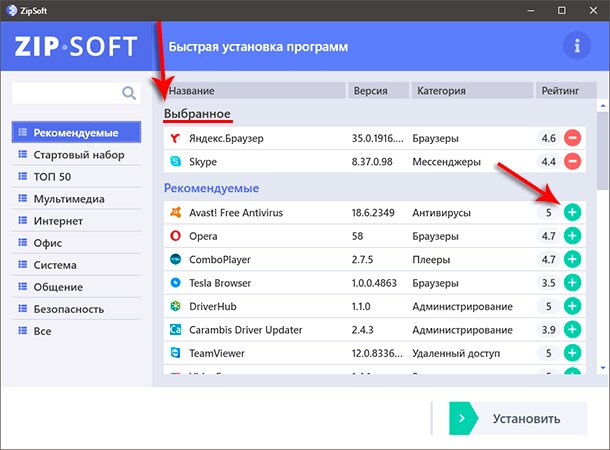The height and width of the screenshot is (450, 610).
Task: Open the Система category
Action: click(76, 265)
